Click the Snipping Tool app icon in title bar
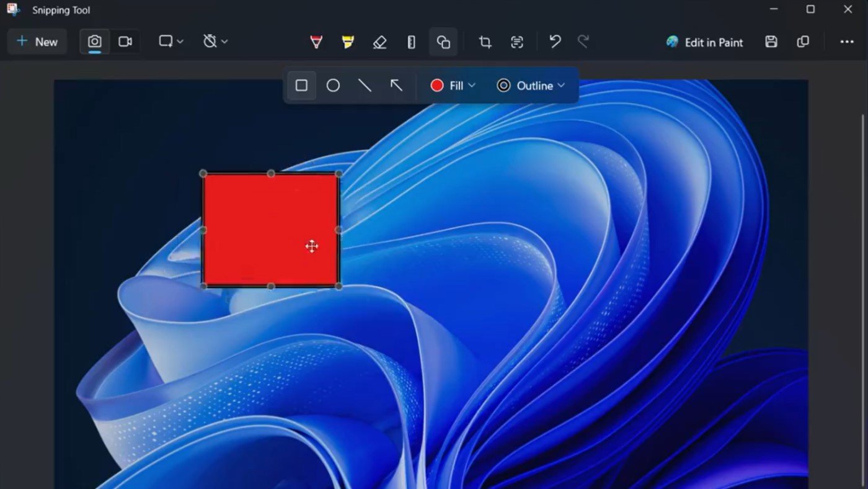 click(x=13, y=10)
